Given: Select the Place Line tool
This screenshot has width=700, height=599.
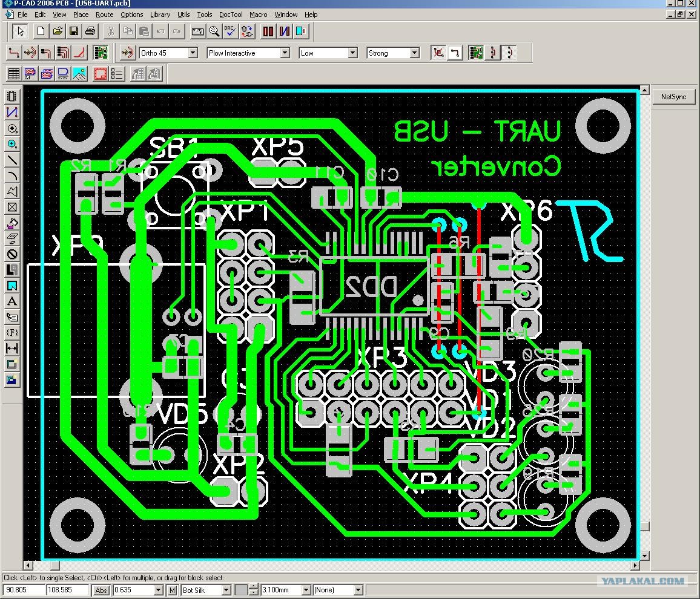Looking at the screenshot, I should pyautogui.click(x=12, y=160).
